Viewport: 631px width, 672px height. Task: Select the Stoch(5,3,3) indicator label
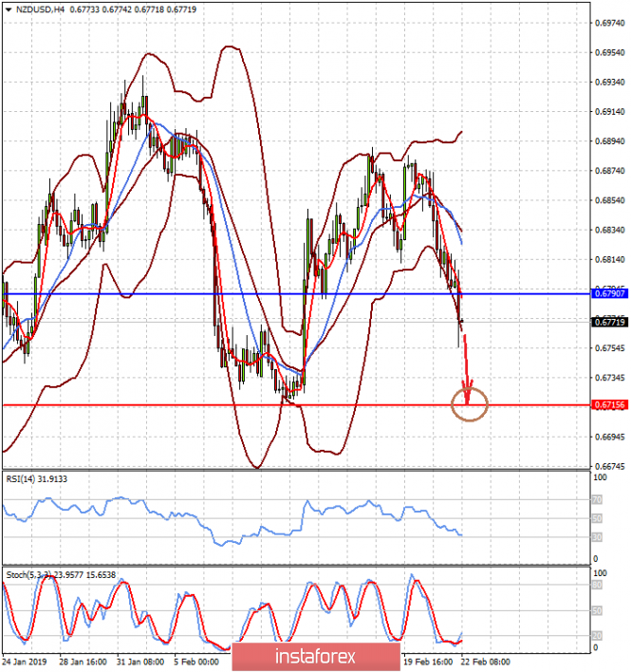point(61,575)
